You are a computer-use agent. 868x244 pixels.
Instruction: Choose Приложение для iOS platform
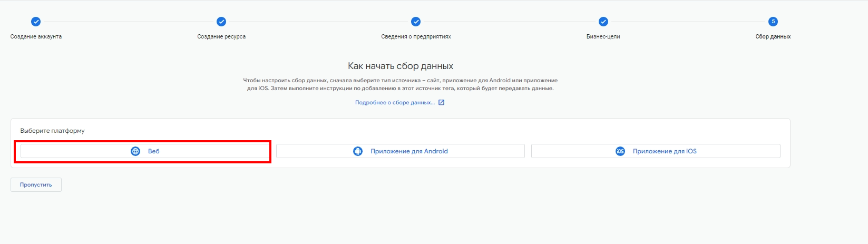[x=656, y=151]
